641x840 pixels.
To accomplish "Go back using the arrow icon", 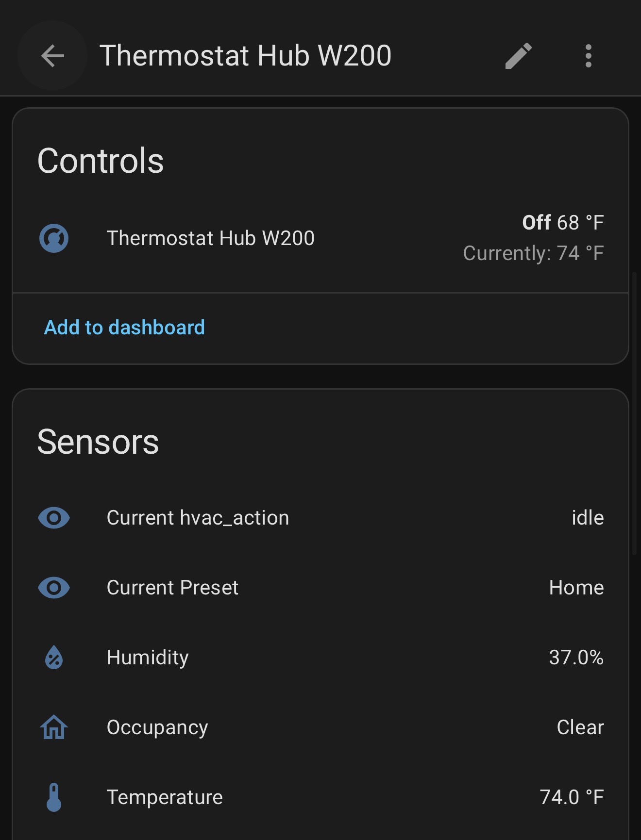I will (52, 55).
